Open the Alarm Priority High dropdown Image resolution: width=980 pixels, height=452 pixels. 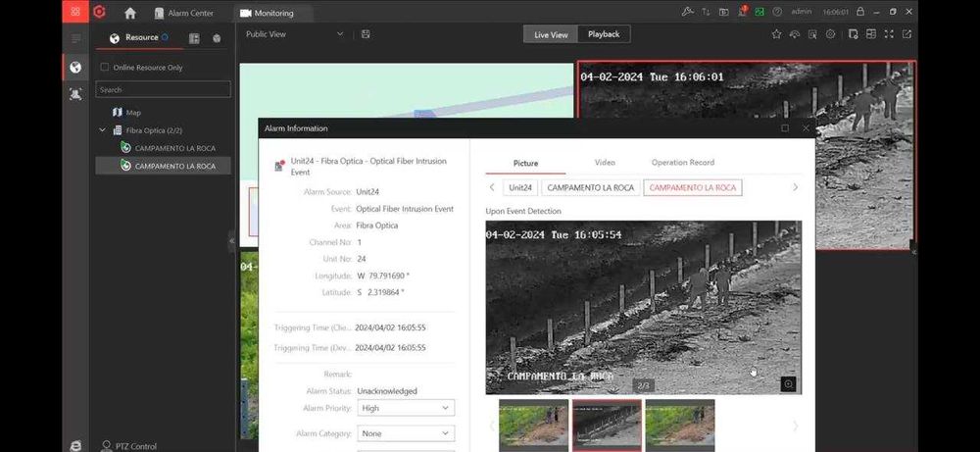click(406, 408)
